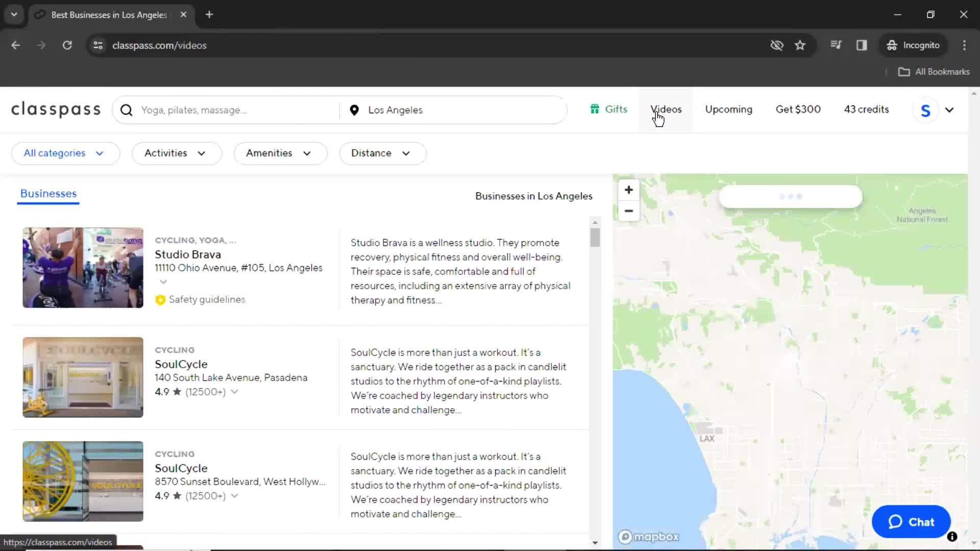This screenshot has height=551, width=980.
Task: Expand SoulCycle West Hollywood rating chevron
Action: pyautogui.click(x=234, y=496)
